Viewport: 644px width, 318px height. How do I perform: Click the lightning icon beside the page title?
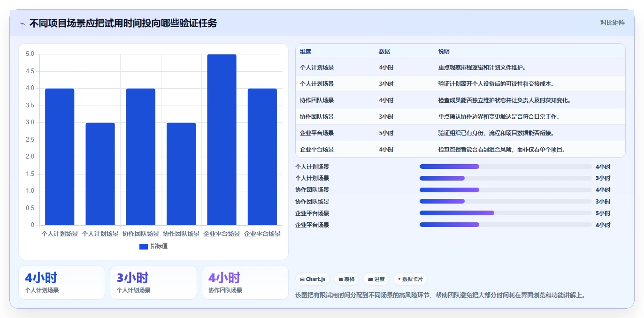pyautogui.click(x=22, y=23)
